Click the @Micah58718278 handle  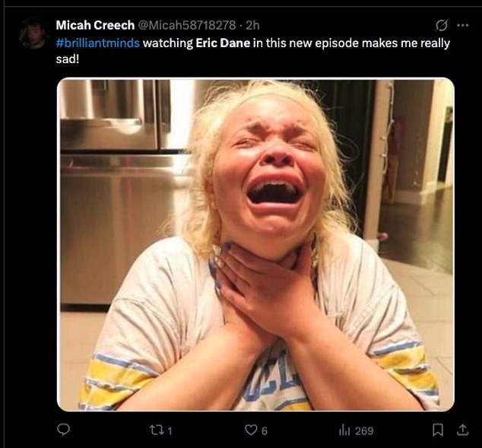click(187, 26)
